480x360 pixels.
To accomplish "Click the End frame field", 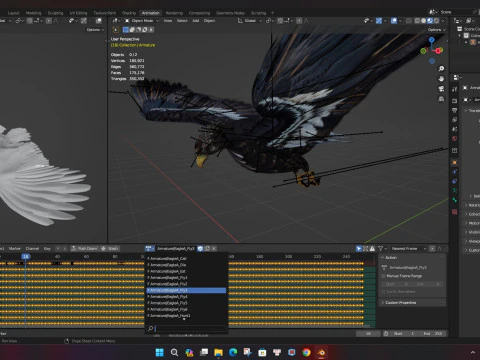I will click(x=433, y=333).
